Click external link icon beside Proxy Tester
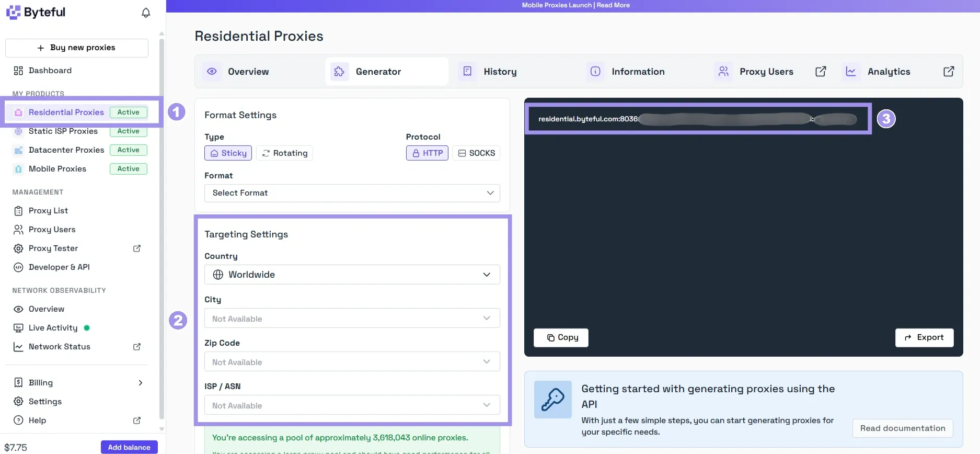 click(137, 248)
